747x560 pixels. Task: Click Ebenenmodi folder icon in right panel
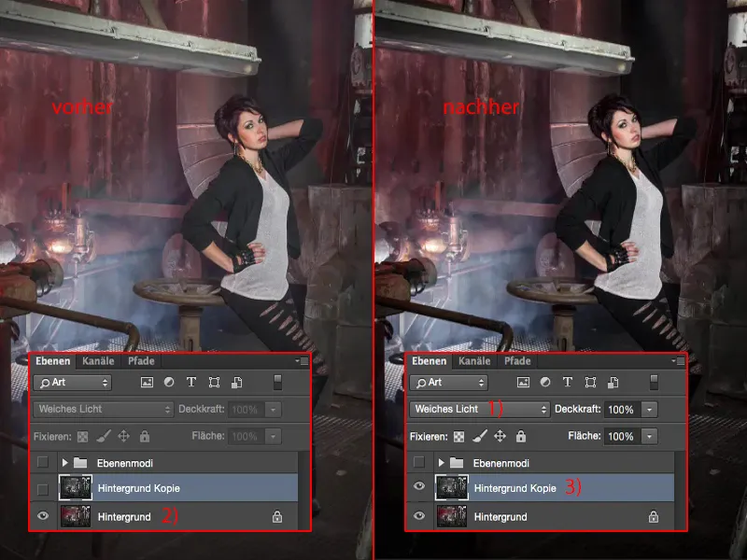pyautogui.click(x=457, y=463)
